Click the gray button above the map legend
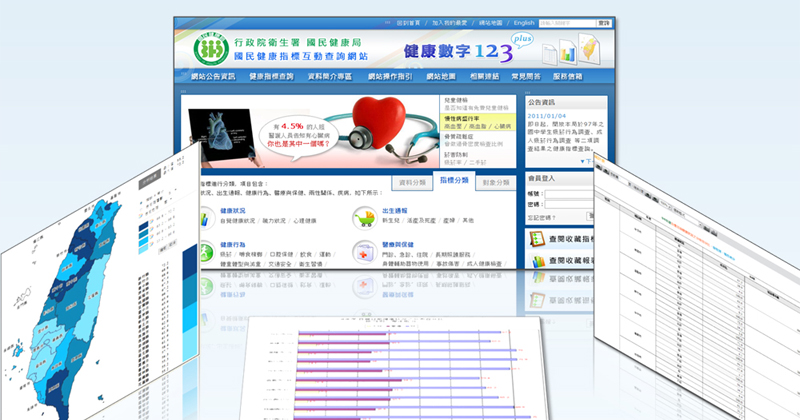The height and width of the screenshot is (420, 800). (x=150, y=179)
